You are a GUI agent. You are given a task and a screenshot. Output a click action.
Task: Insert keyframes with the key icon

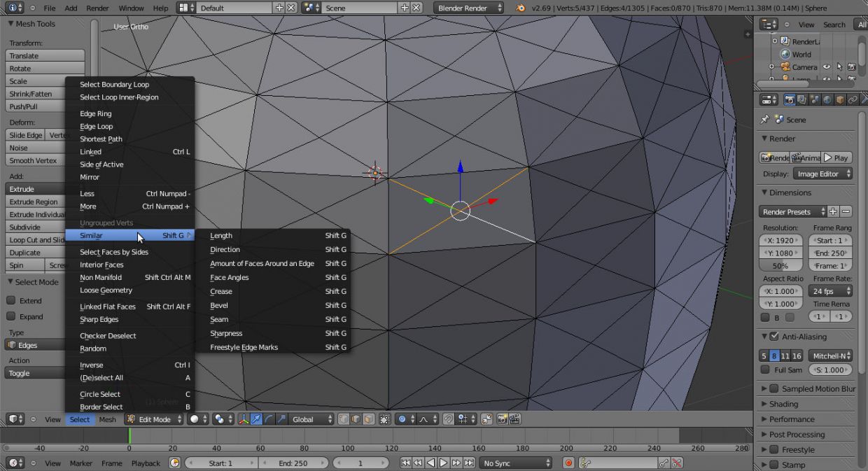(x=664, y=463)
